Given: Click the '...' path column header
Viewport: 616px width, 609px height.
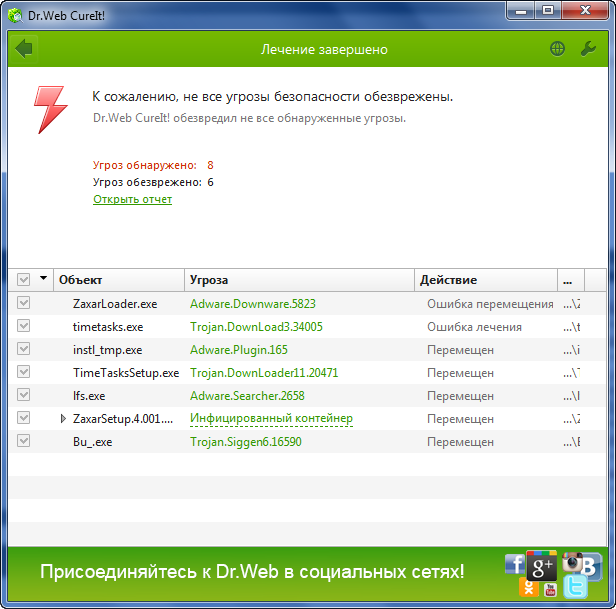Looking at the screenshot, I should tap(571, 280).
